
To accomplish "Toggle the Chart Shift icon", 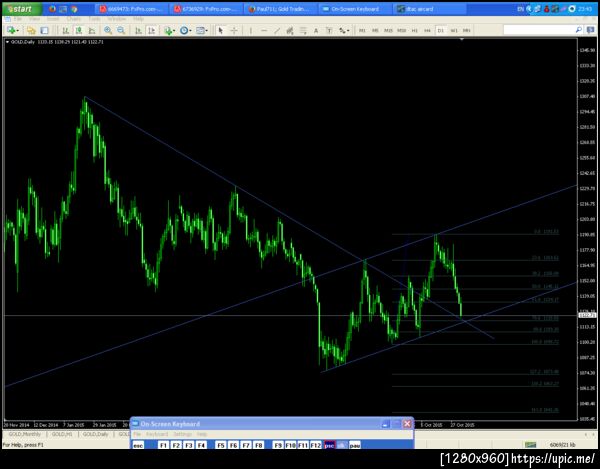I will point(152,30).
